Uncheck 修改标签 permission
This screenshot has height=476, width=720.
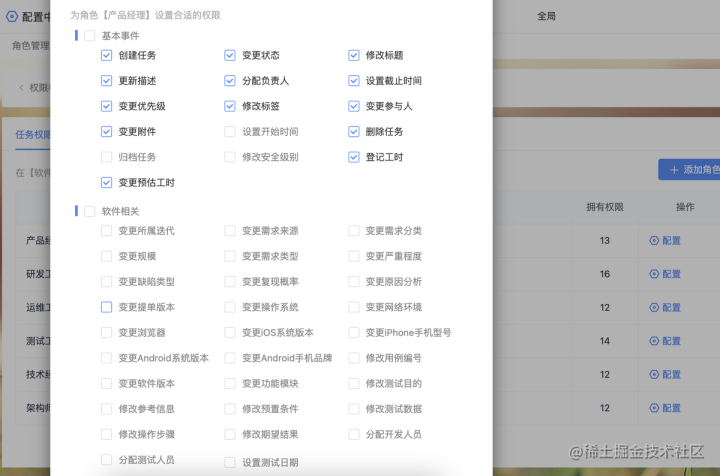230,106
